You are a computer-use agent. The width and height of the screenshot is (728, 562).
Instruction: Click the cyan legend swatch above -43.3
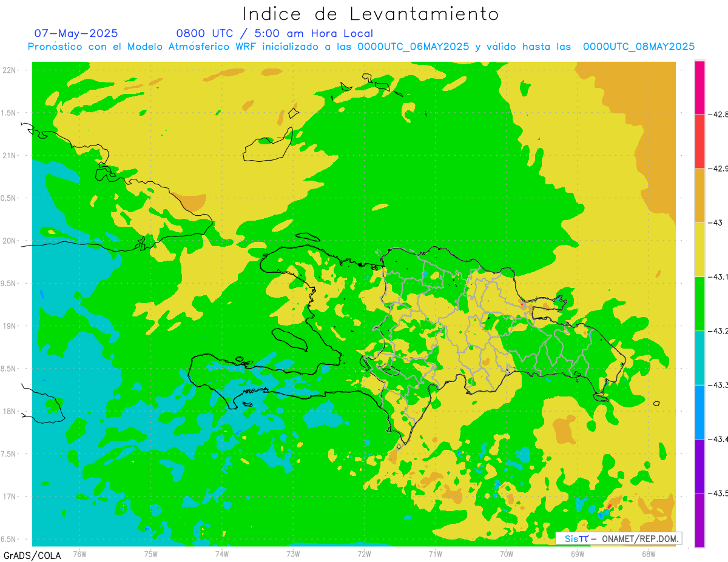click(x=699, y=358)
